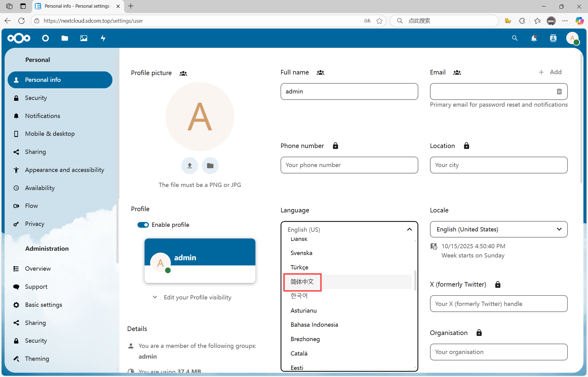Choose profile picture from files folder icon
Viewport: 588px width, 377px height.
point(210,166)
